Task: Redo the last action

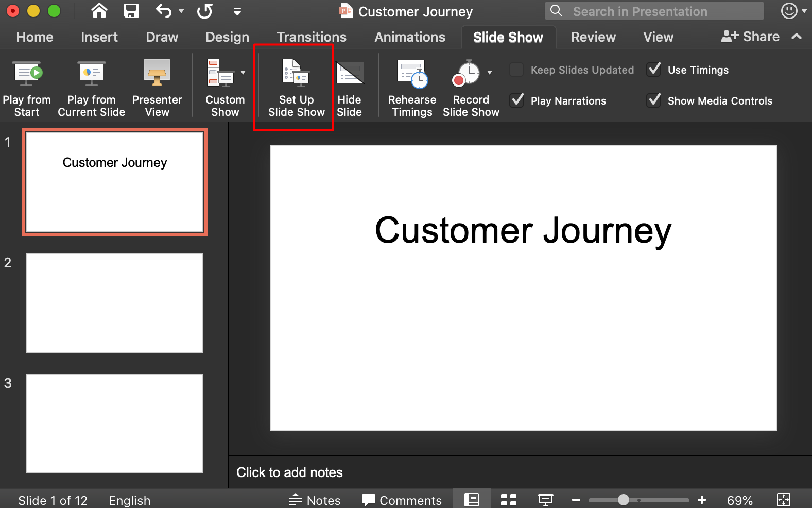Action: [x=205, y=11]
